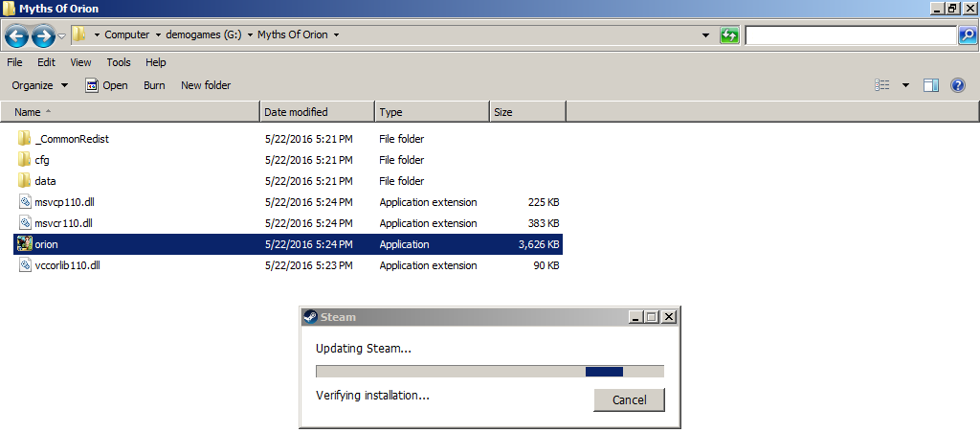Viewport: 980px width, 433px height.
Task: Change view with the views icon
Action: point(881,85)
